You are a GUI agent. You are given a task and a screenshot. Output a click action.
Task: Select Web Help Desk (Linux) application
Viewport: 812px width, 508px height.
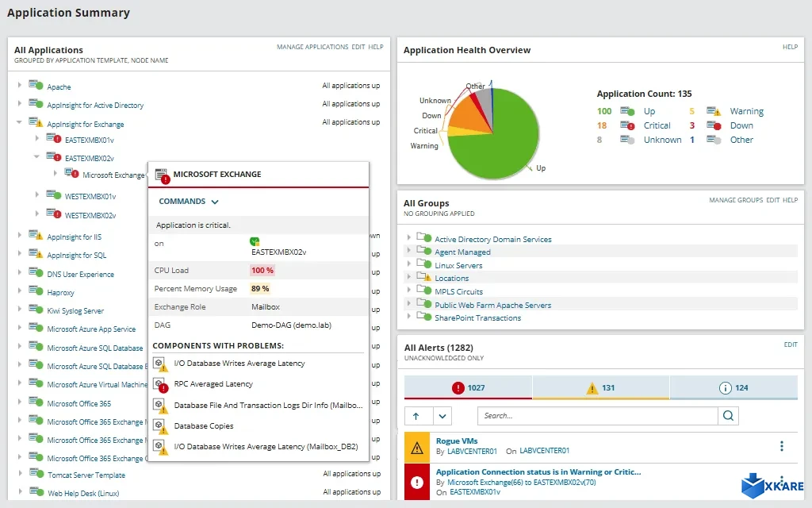[83, 493]
